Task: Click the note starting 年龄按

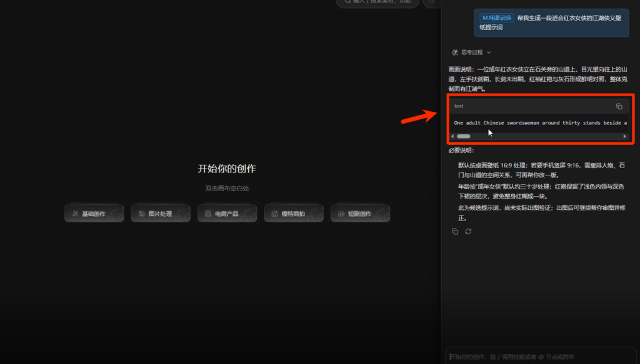Action: tap(541, 192)
